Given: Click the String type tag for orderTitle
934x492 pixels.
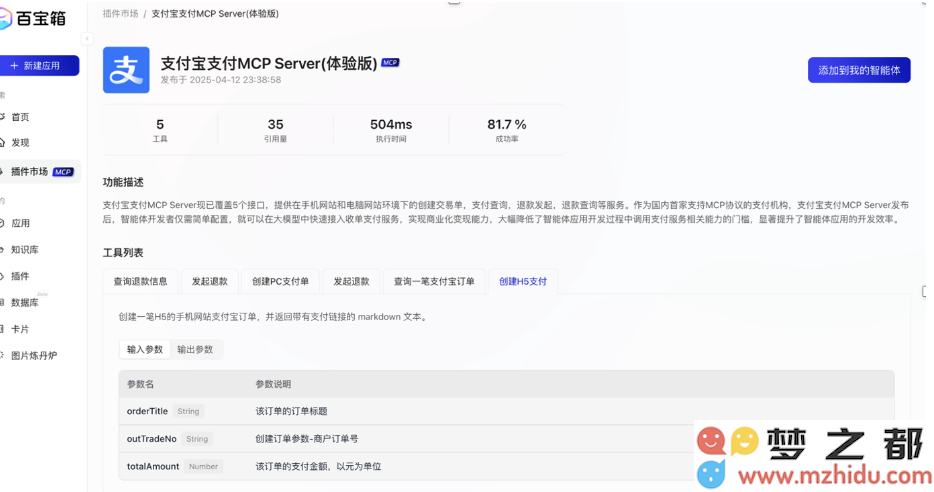Looking at the screenshot, I should pyautogui.click(x=188, y=411).
